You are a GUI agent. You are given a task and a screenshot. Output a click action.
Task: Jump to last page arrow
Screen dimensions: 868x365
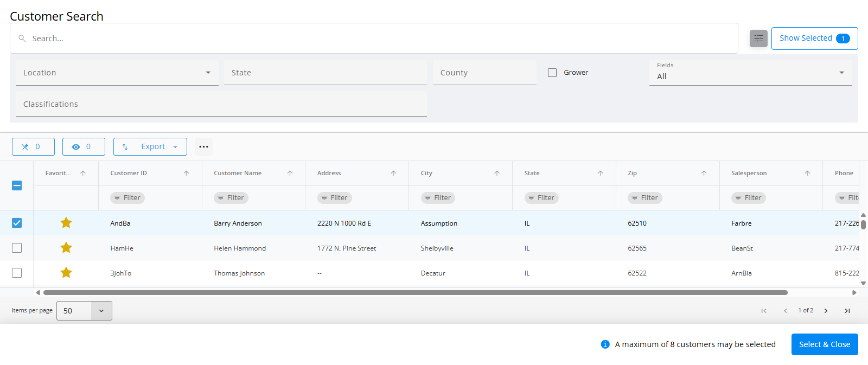847,311
